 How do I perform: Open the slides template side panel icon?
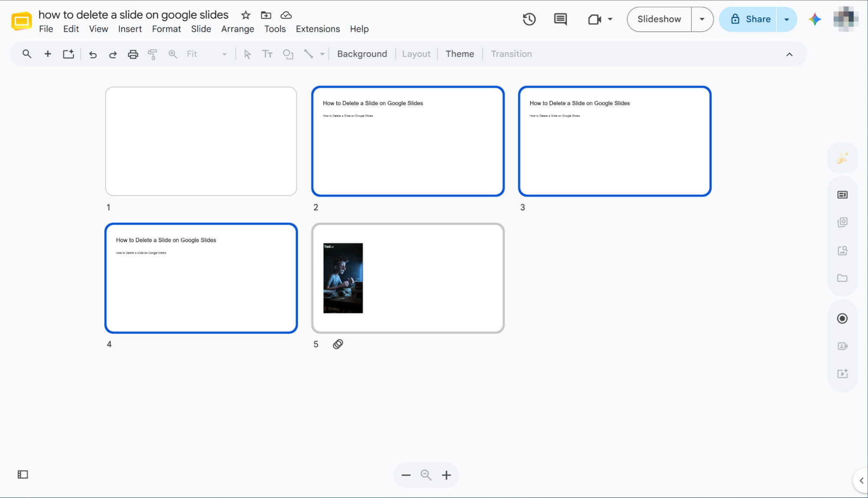pos(842,195)
